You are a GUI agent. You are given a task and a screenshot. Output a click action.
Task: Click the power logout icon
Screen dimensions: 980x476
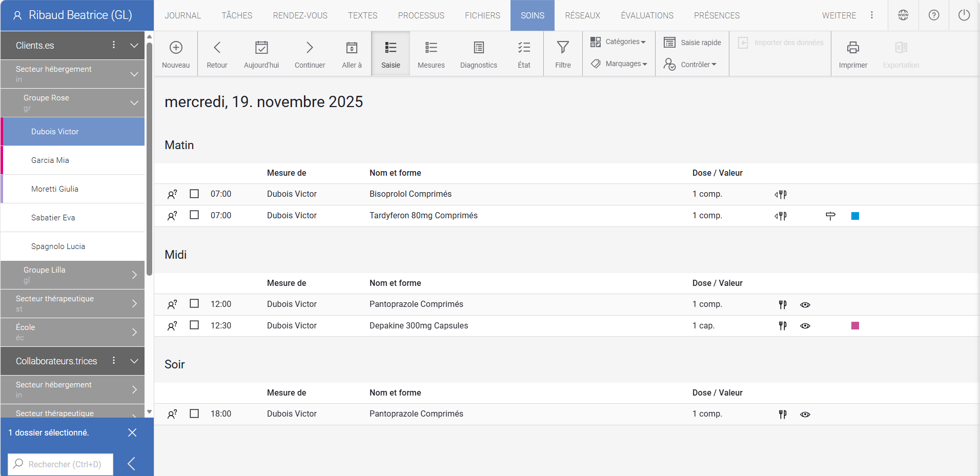pyautogui.click(x=964, y=15)
